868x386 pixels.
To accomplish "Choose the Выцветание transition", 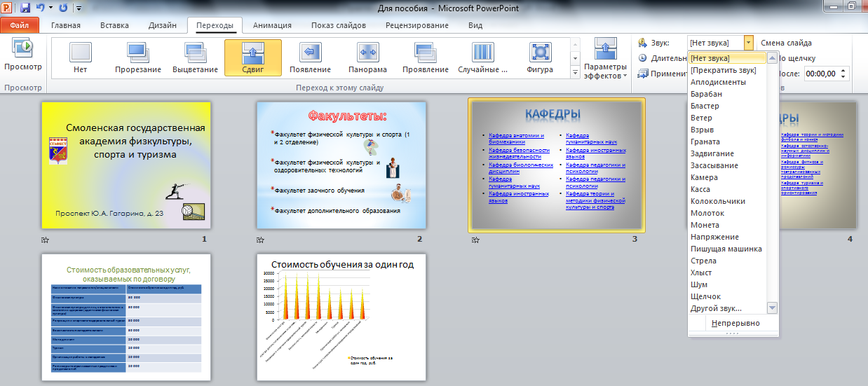I will coord(195,57).
